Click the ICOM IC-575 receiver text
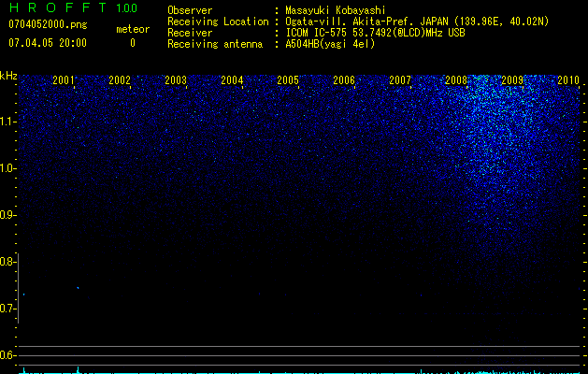The image size is (588, 374). point(375,33)
